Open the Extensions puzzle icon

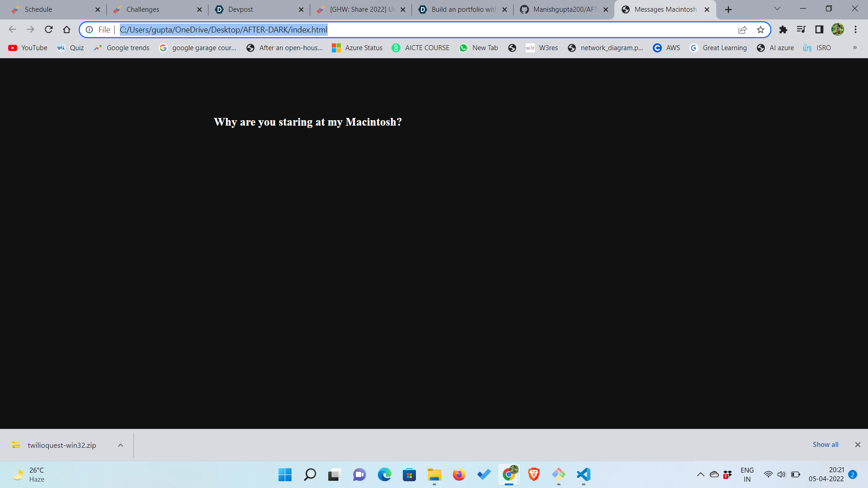783,30
